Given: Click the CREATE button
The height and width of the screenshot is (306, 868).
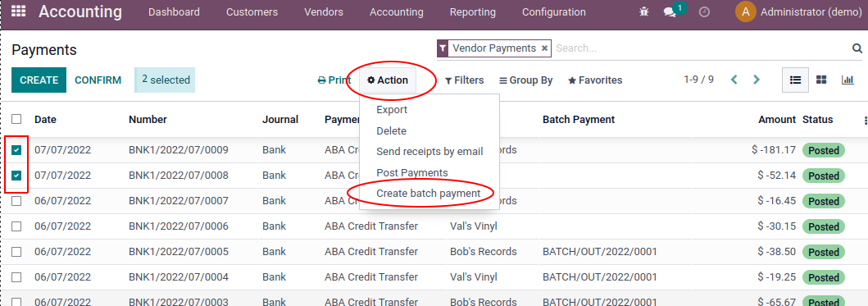Looking at the screenshot, I should click(x=39, y=80).
